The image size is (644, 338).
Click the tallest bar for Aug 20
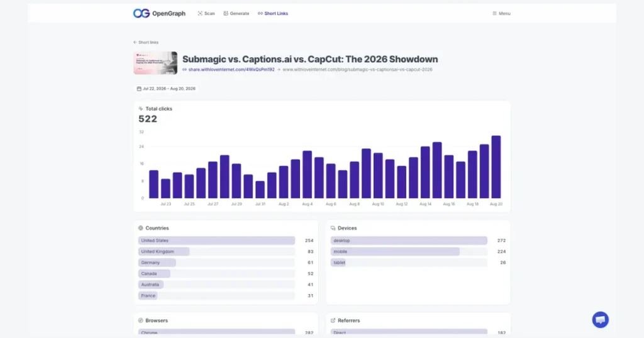tap(496, 167)
